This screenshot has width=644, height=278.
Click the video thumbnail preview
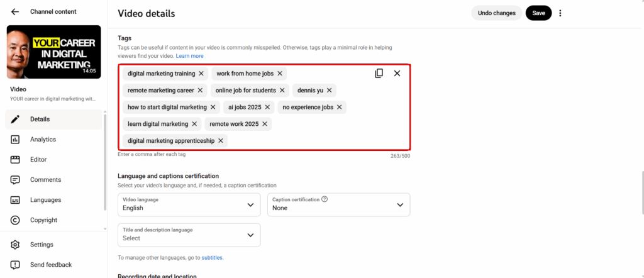point(54,52)
